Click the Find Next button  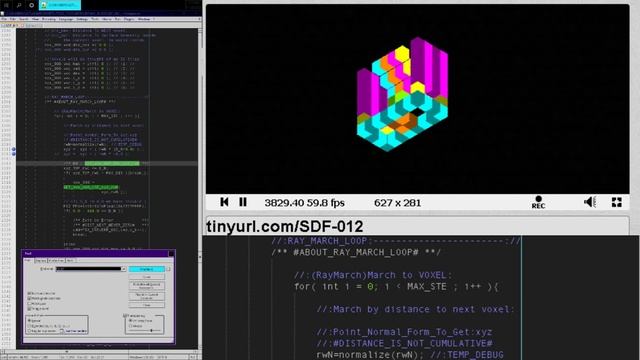[x=147, y=269]
